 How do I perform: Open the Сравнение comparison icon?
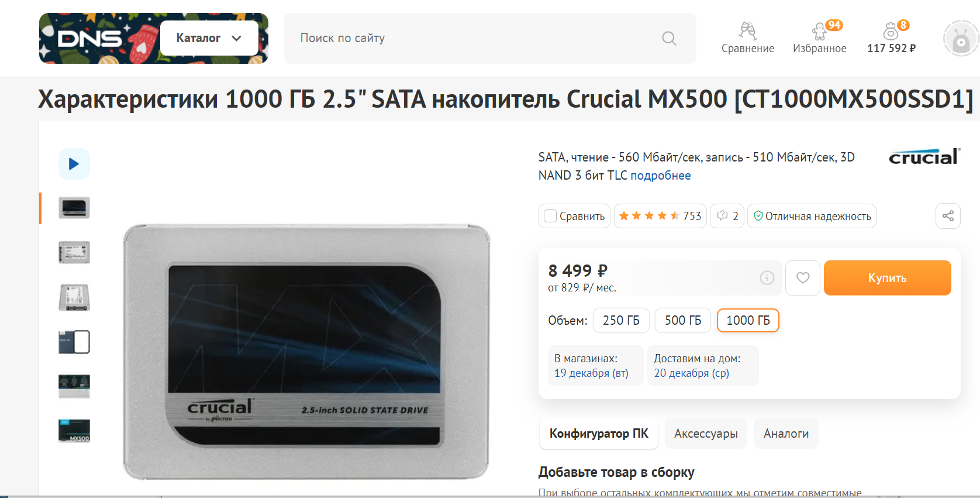[x=747, y=37]
